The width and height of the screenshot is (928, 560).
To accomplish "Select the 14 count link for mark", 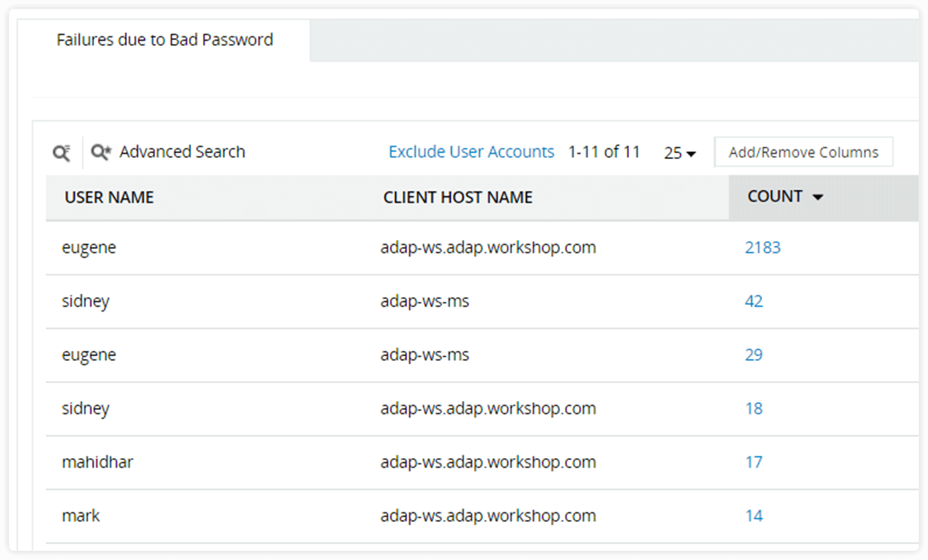I will point(754,516).
